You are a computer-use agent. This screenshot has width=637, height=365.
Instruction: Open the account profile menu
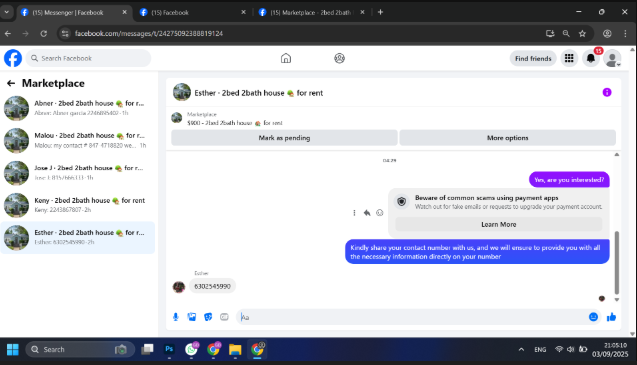tap(612, 59)
